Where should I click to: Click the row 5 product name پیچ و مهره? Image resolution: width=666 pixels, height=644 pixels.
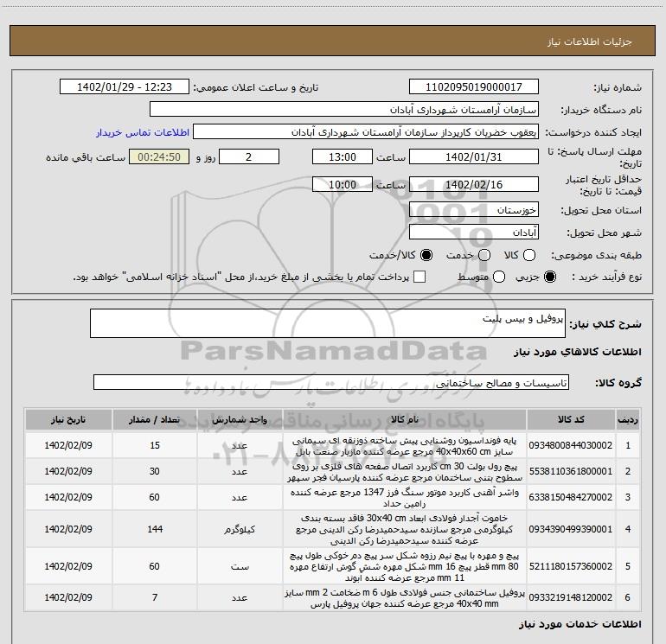[x=405, y=567]
